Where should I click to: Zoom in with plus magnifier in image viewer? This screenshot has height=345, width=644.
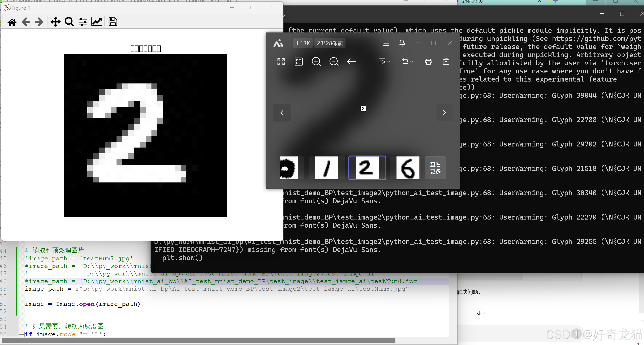(x=316, y=61)
